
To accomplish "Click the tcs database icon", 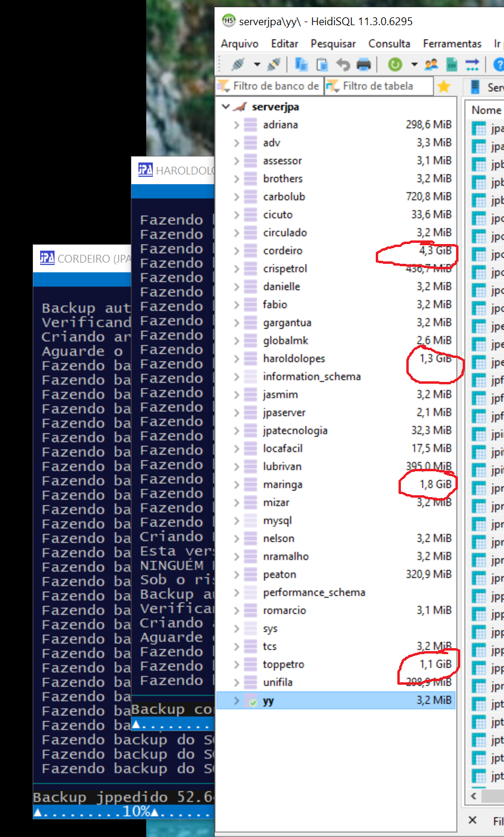I will click(x=251, y=646).
